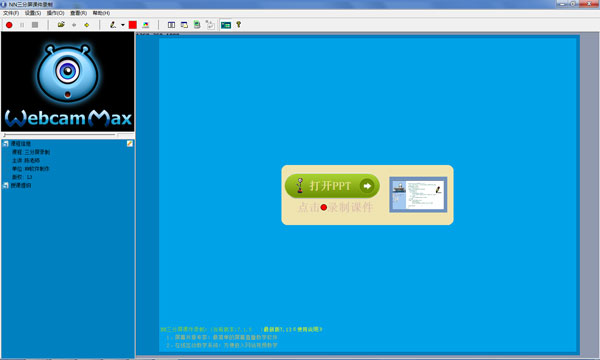Click the key registration icon

pyautogui.click(x=238, y=25)
